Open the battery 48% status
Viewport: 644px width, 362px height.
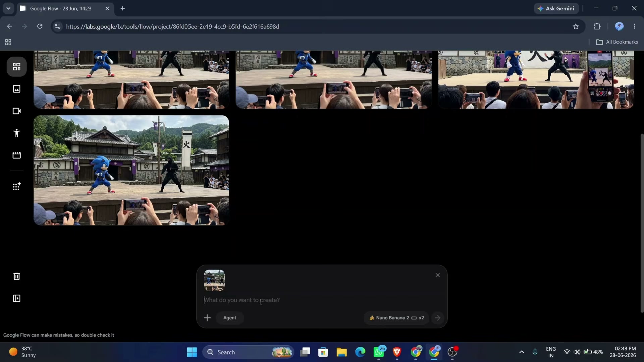(593, 352)
